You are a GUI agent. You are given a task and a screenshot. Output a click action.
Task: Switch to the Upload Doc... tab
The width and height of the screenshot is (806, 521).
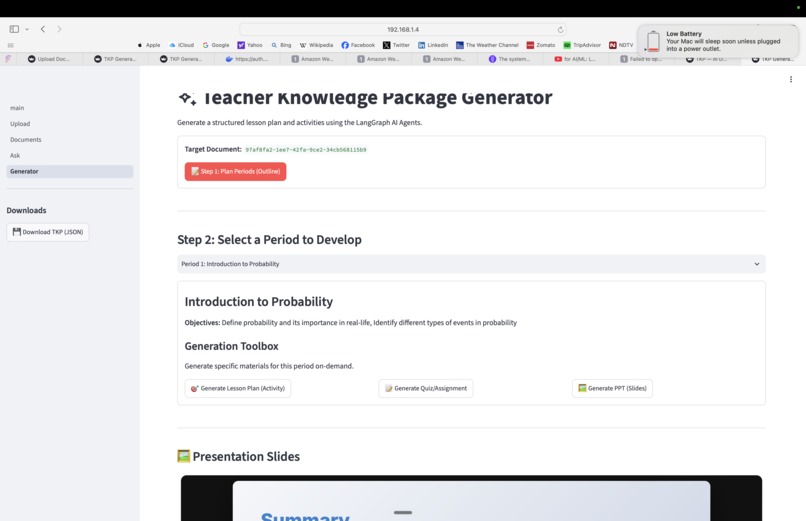49,59
